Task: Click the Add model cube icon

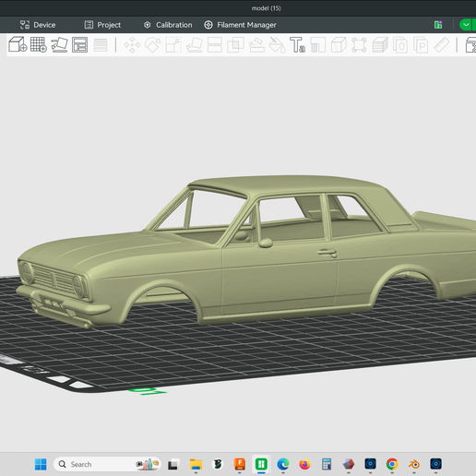Action: 18,45
